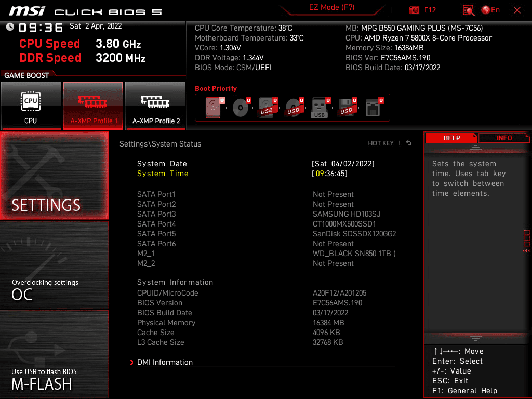Open the OC overclocking settings section
The image size is (532, 399).
[x=54, y=265]
